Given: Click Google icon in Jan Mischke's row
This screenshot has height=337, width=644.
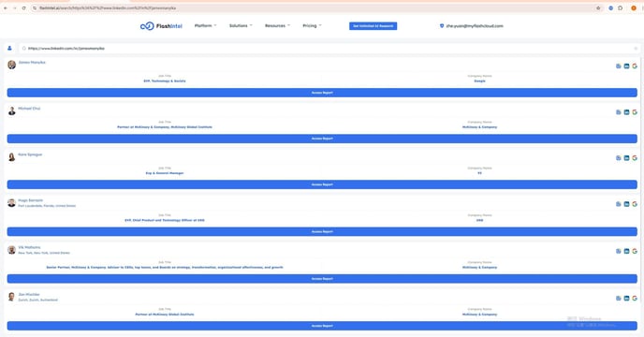Looking at the screenshot, I should click(x=635, y=299).
